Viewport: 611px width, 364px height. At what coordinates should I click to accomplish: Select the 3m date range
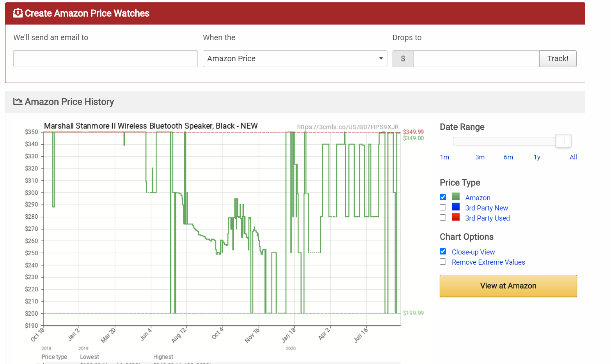(x=480, y=157)
